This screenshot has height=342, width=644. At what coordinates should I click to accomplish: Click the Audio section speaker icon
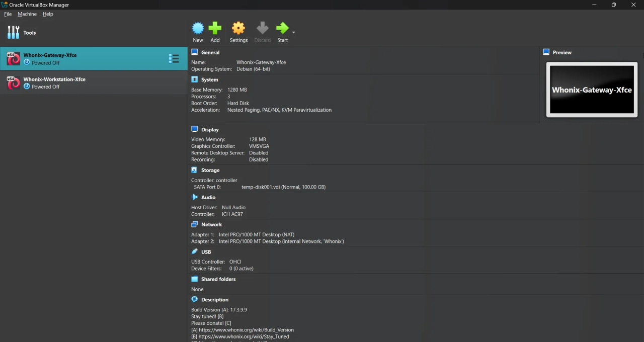[x=195, y=197]
